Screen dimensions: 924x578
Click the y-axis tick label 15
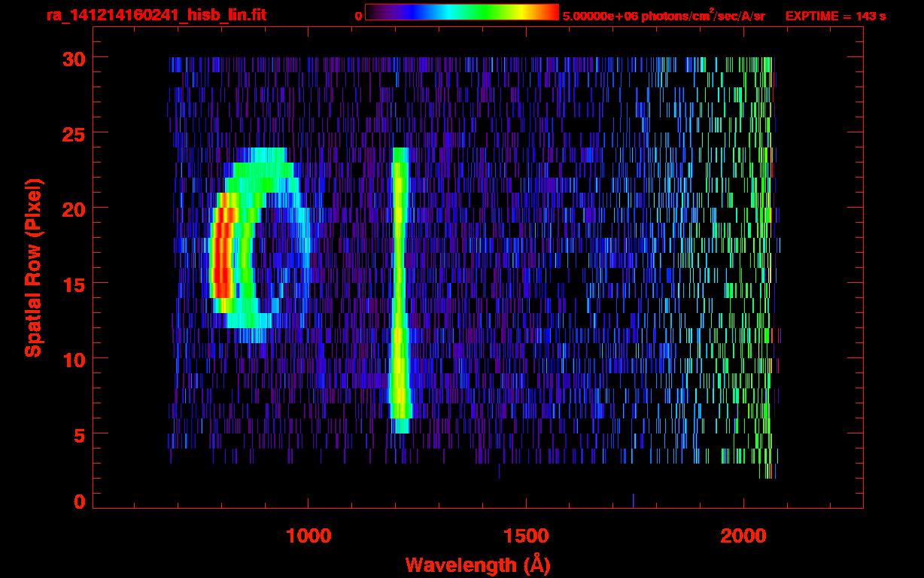73,284
